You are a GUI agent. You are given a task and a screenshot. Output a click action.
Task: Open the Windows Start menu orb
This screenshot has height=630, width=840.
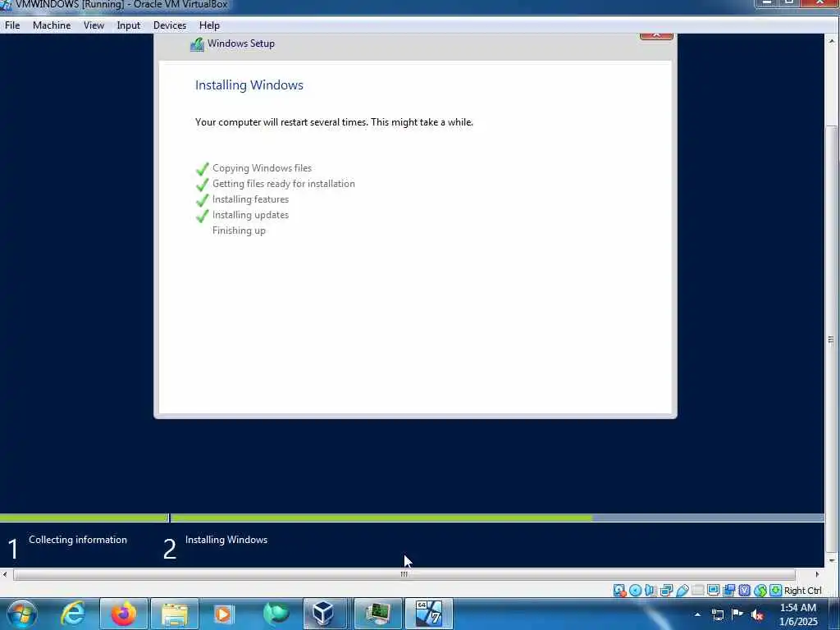pos(22,614)
